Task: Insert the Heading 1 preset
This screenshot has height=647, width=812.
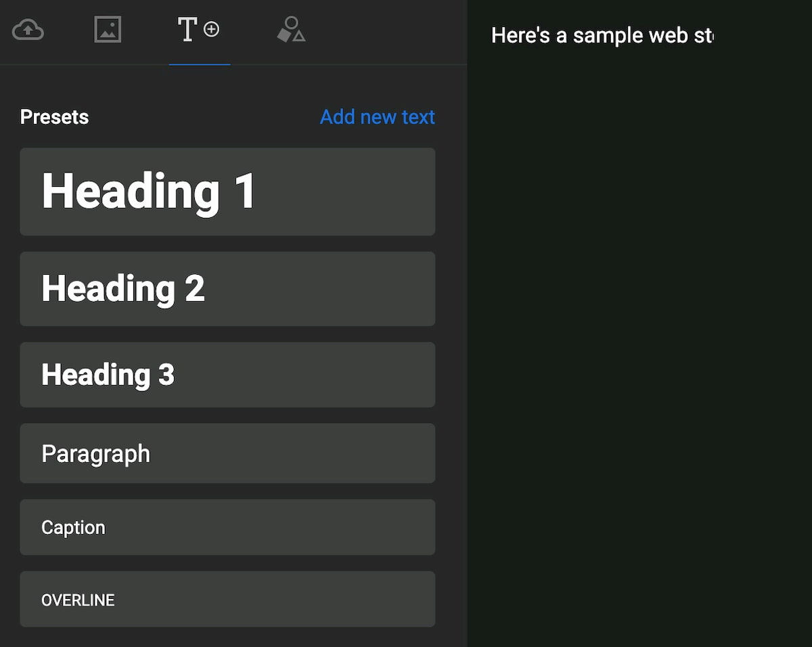Action: (x=227, y=192)
